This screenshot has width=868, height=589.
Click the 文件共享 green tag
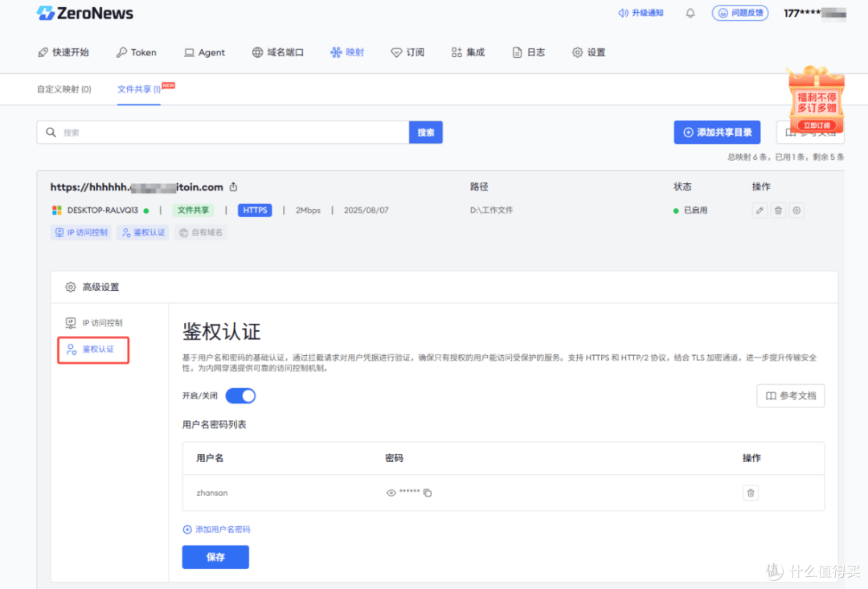click(193, 211)
